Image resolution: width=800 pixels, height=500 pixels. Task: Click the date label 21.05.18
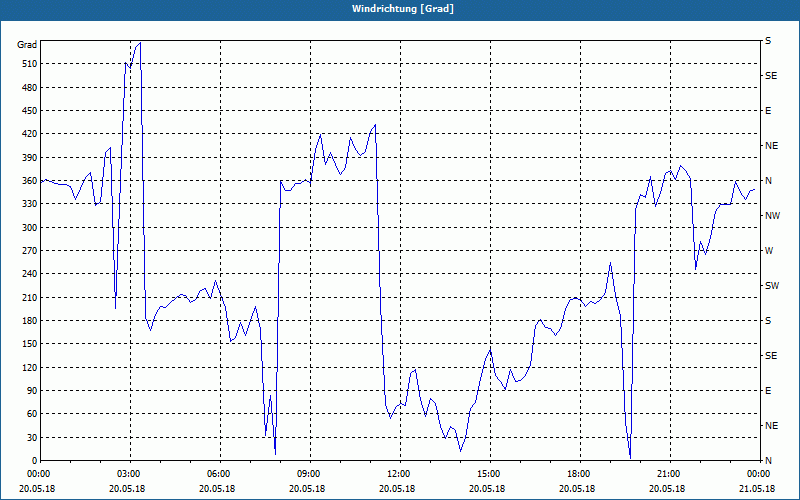tap(757, 488)
